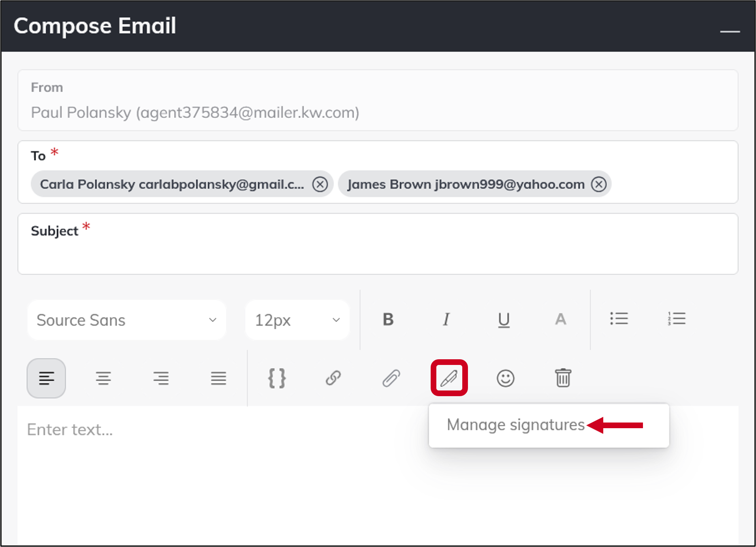Justify the paragraph text
Screen dimensions: 756x547
(x=218, y=378)
